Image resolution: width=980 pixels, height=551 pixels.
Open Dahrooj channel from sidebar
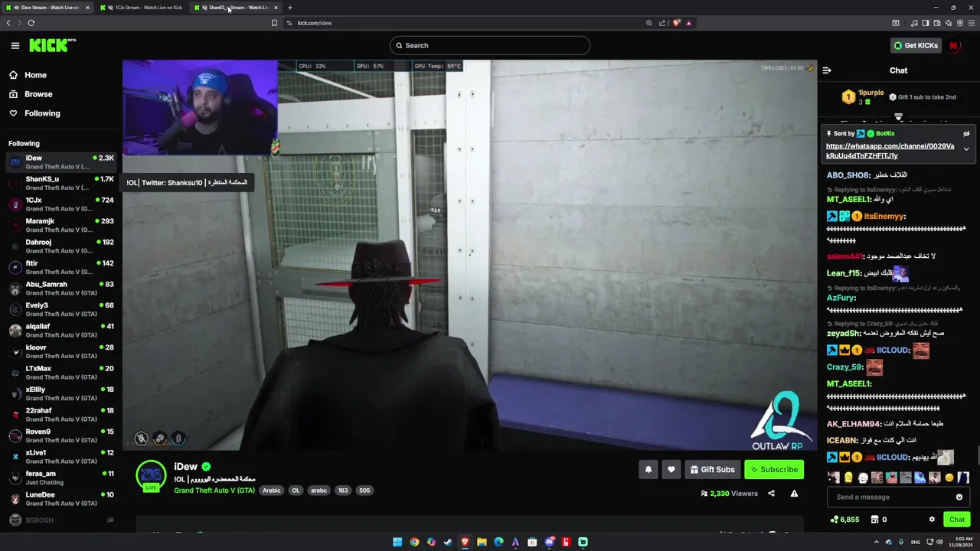point(61,246)
